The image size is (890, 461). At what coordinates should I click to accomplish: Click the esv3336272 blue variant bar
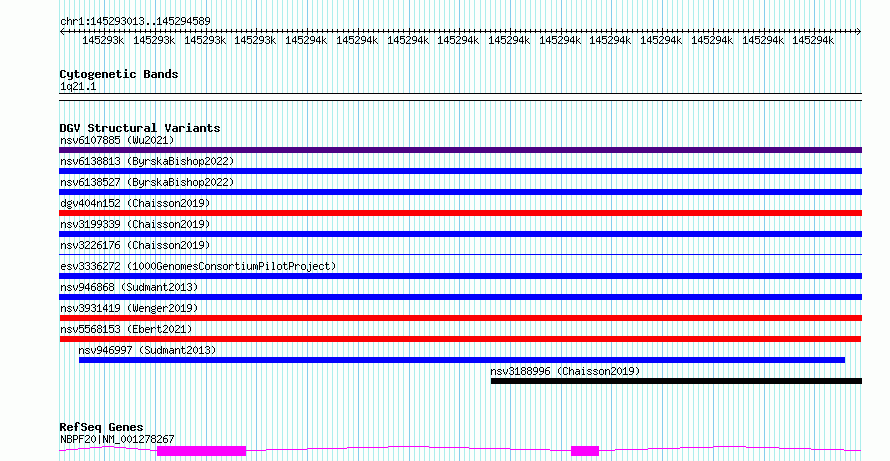460,276
